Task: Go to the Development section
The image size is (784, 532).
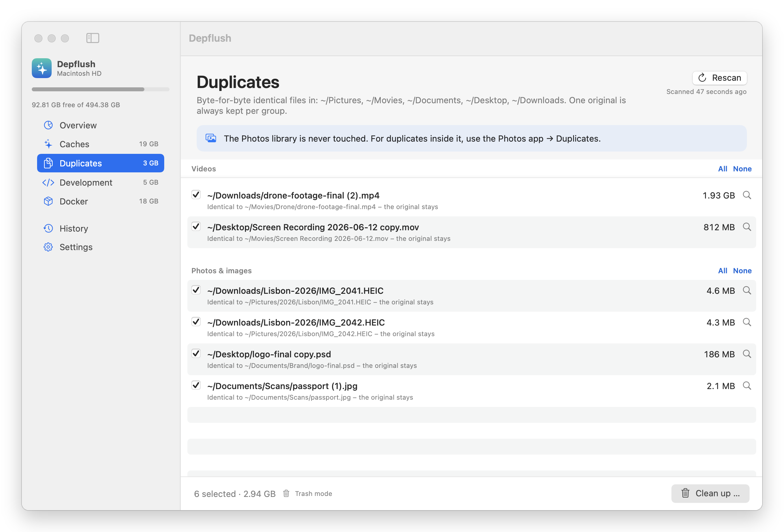Action: tap(101, 183)
